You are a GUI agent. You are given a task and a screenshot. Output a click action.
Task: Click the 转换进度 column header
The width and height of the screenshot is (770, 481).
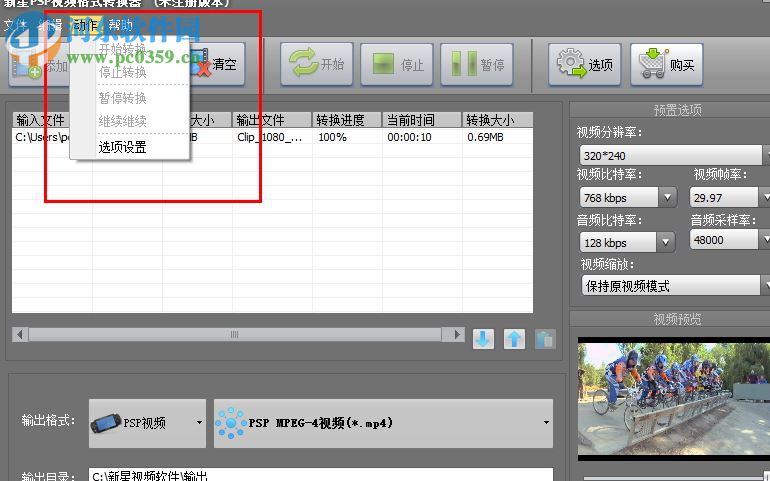pyautogui.click(x=347, y=120)
